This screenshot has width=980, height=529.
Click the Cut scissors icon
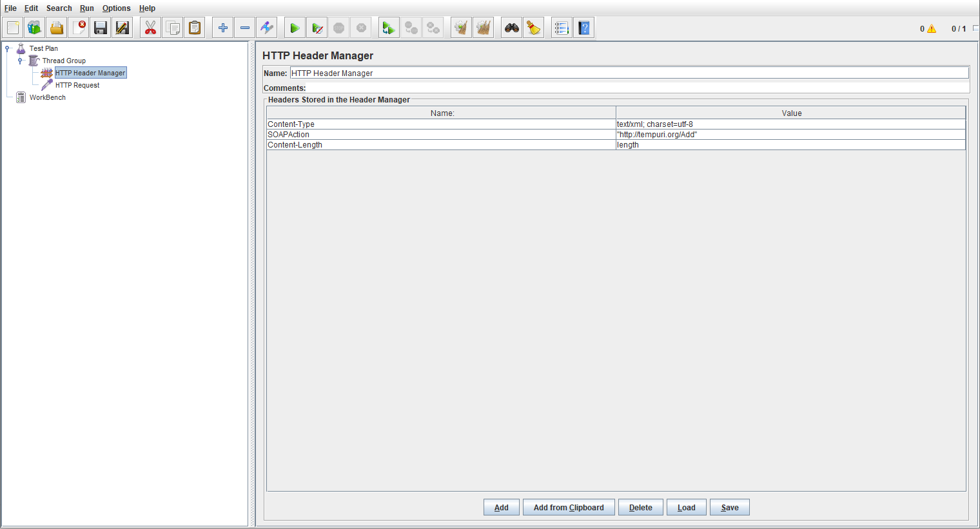click(x=150, y=28)
